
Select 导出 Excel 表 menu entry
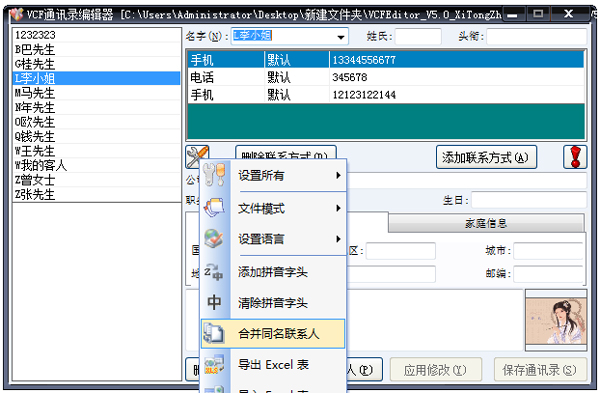pyautogui.click(x=273, y=365)
